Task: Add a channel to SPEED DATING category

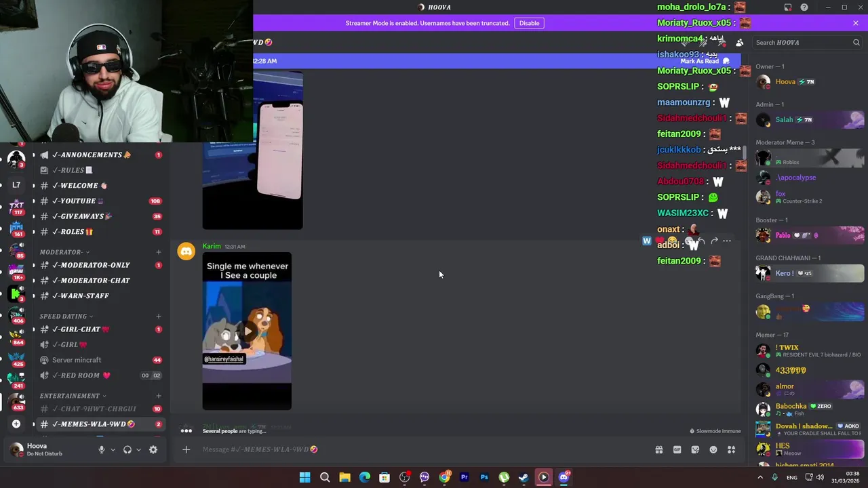Action: (x=159, y=317)
